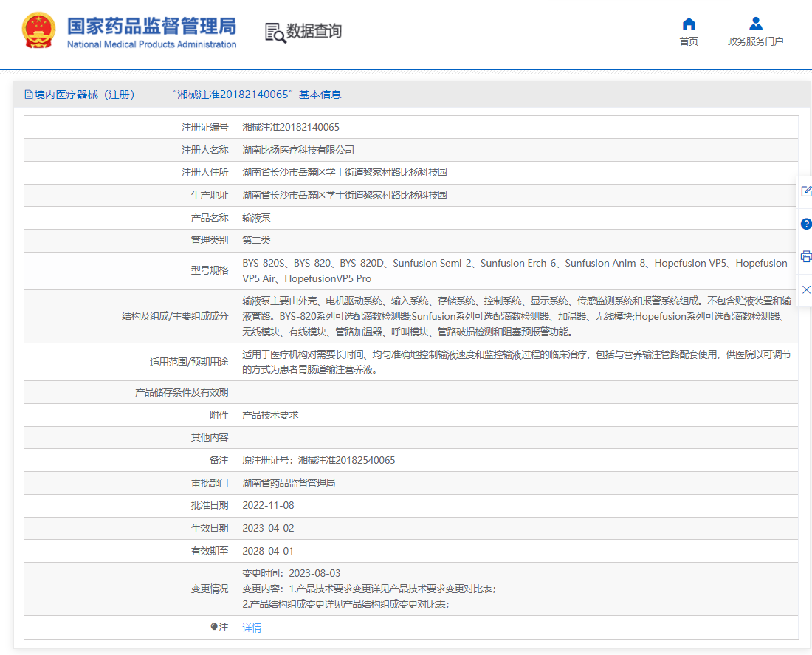The height and width of the screenshot is (655, 812).
Task: Click the national emblem logo
Action: pyautogui.click(x=38, y=30)
